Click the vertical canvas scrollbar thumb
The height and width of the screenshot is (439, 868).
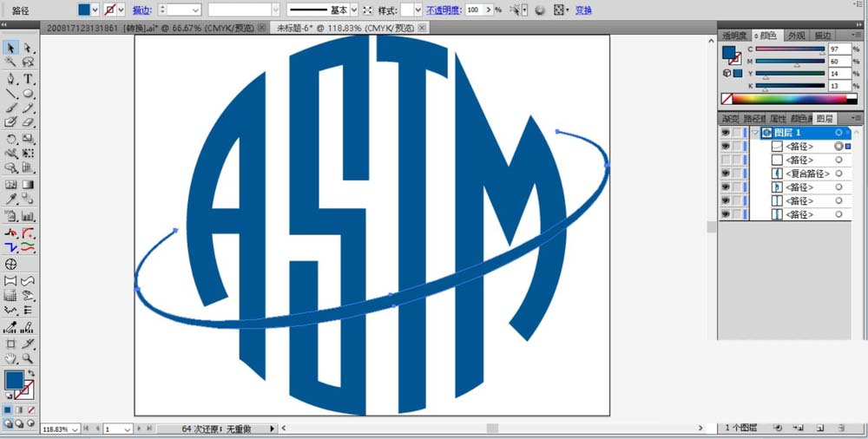[712, 227]
